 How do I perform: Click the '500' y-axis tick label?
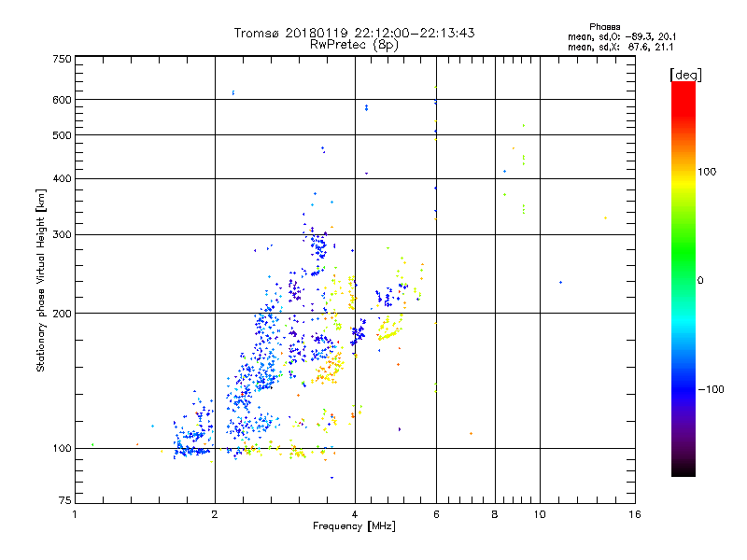[x=62, y=135]
